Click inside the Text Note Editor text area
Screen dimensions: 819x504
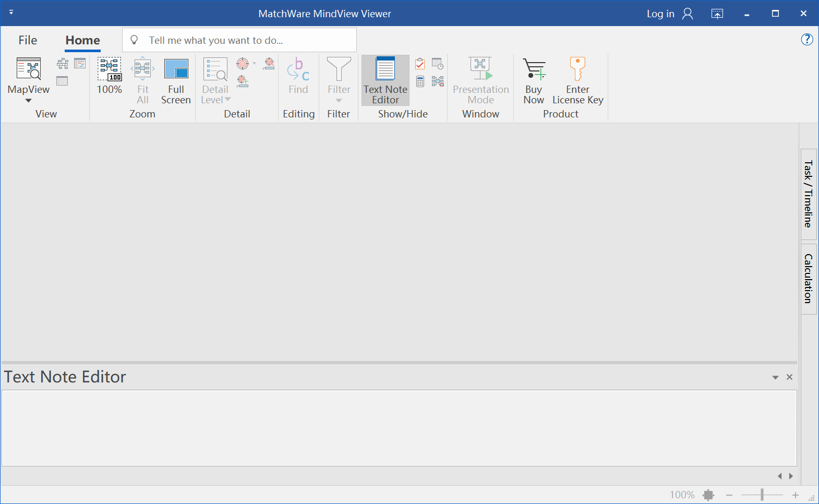tap(399, 428)
